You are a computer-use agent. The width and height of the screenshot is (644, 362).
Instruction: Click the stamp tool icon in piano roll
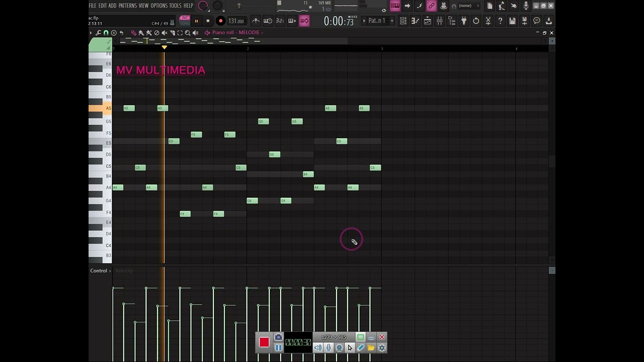tap(114, 33)
